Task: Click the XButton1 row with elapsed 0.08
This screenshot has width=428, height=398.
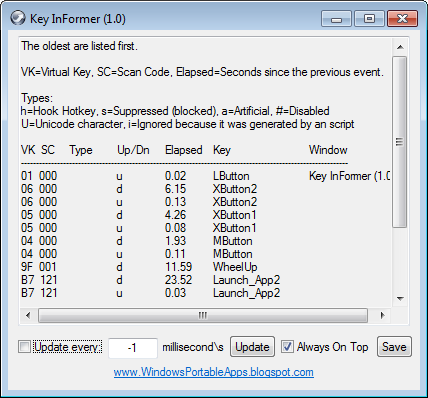Action: coord(139,228)
